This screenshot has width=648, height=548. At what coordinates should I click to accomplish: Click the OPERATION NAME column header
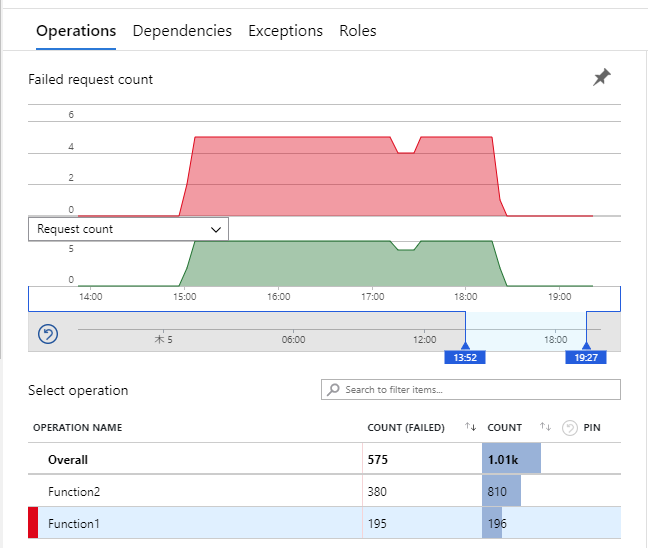78,427
